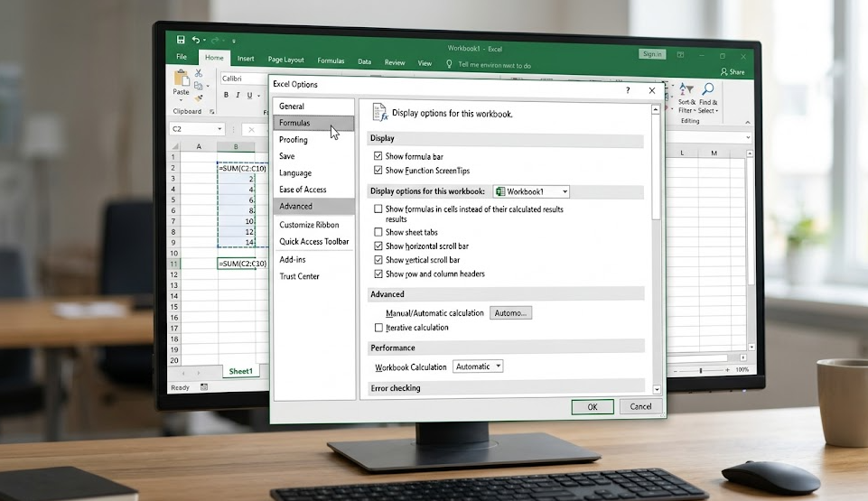Select Trust Center in options sidebar

pos(313,276)
